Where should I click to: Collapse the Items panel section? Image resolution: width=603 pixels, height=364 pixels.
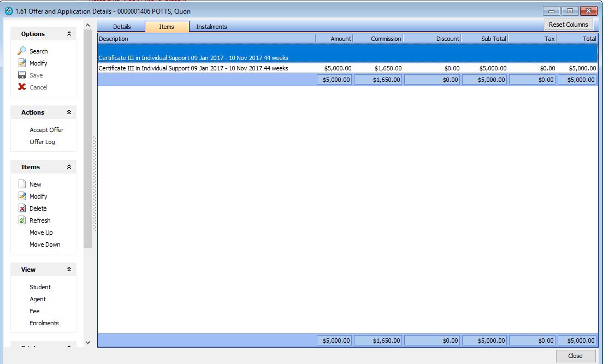pos(69,167)
